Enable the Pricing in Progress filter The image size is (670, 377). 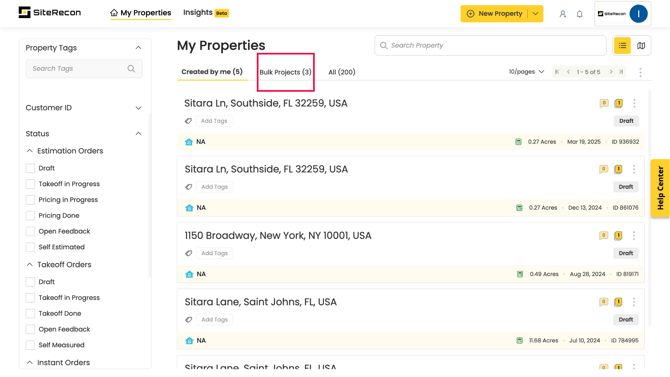30,200
